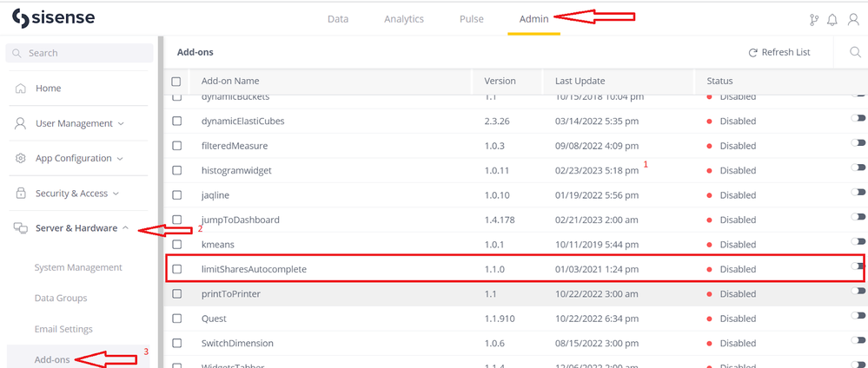Click the Sisense logo
The image size is (868, 368).
[x=54, y=18]
